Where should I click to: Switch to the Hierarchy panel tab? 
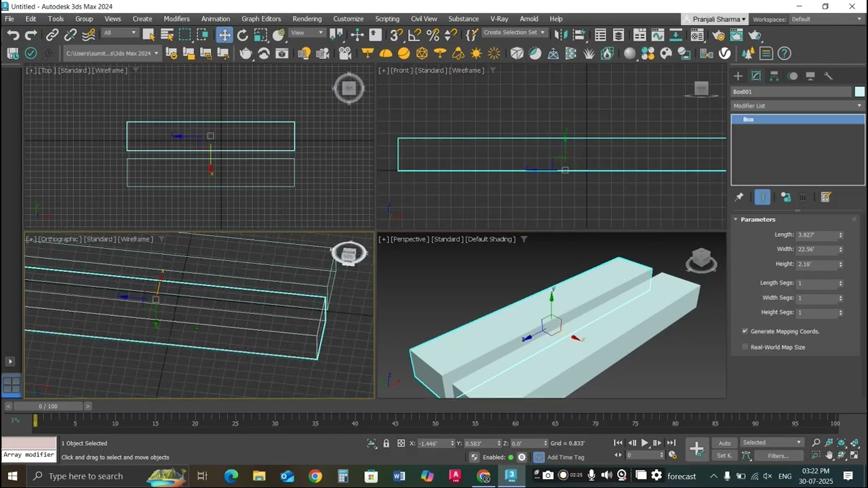pos(774,76)
